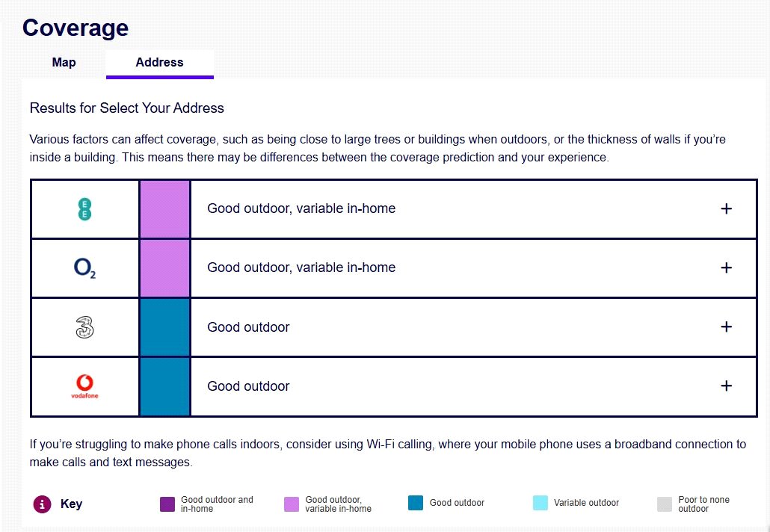The width and height of the screenshot is (770, 532).
Task: Expand Vodafone coverage row plus icon
Action: pyautogui.click(x=726, y=386)
